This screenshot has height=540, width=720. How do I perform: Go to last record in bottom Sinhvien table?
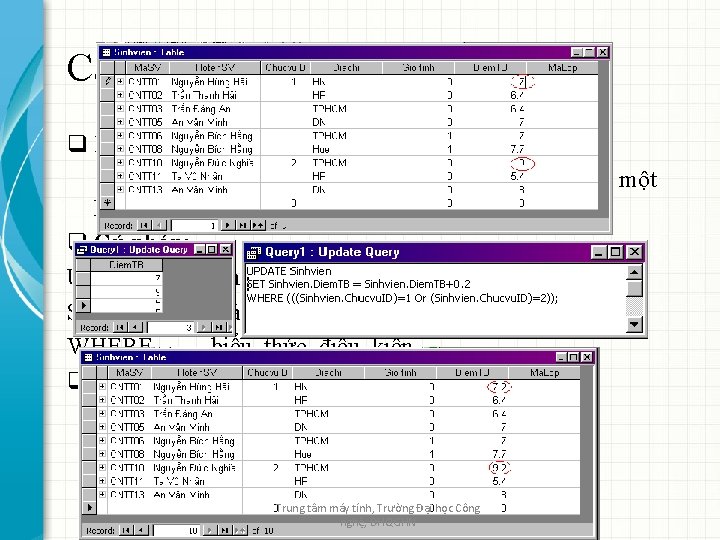pyautogui.click(x=225, y=530)
